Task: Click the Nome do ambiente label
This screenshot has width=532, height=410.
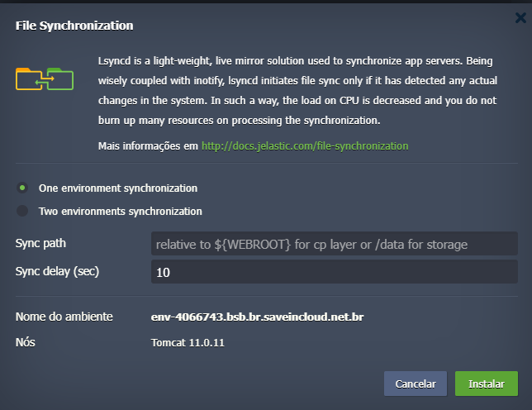Action: [x=58, y=317]
